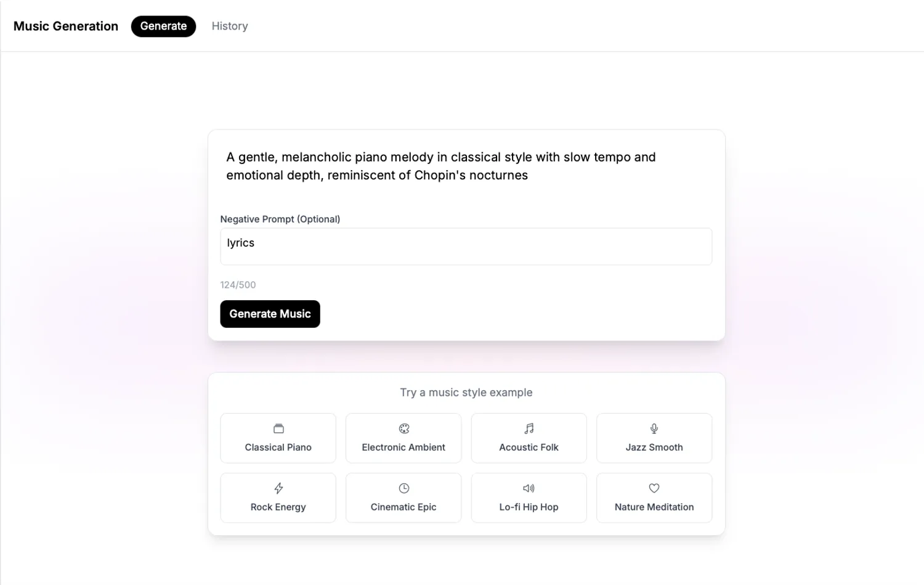This screenshot has height=585, width=924.
Task: Click the Jazz Smooth microphone icon
Action: point(654,428)
